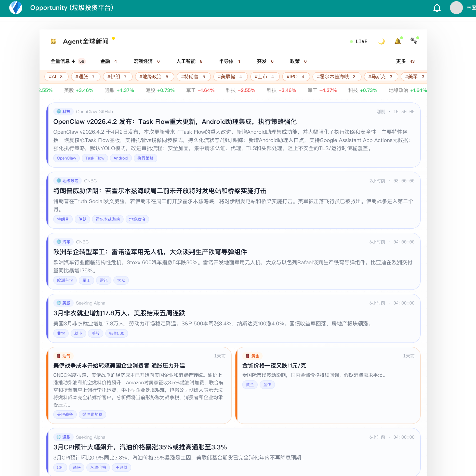Select the #特朗普 trending hashtag chip
The width and height of the screenshot is (476, 476).
(x=193, y=77)
